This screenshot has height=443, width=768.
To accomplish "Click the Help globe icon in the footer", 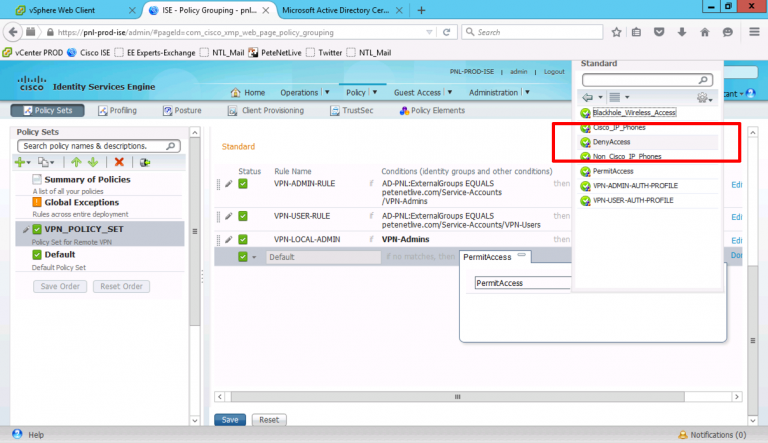I will tap(17, 434).
